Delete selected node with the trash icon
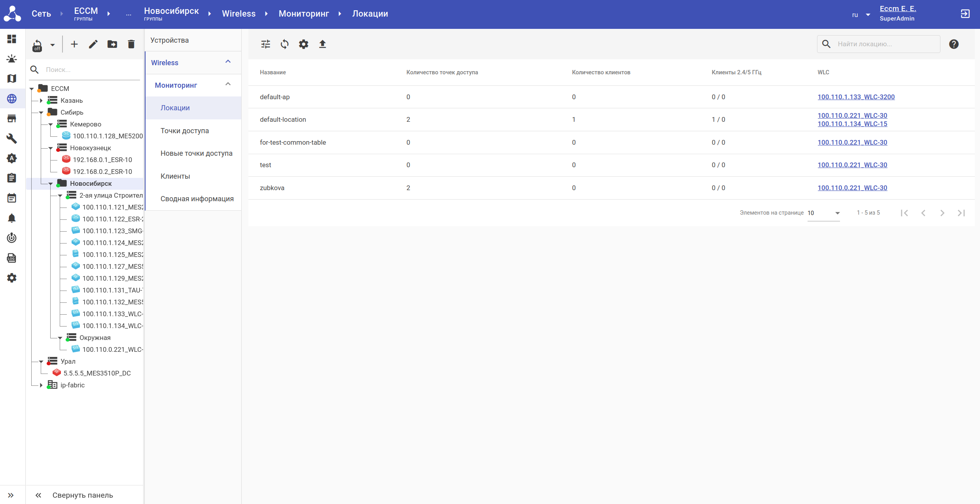This screenshot has height=504, width=980. [131, 44]
